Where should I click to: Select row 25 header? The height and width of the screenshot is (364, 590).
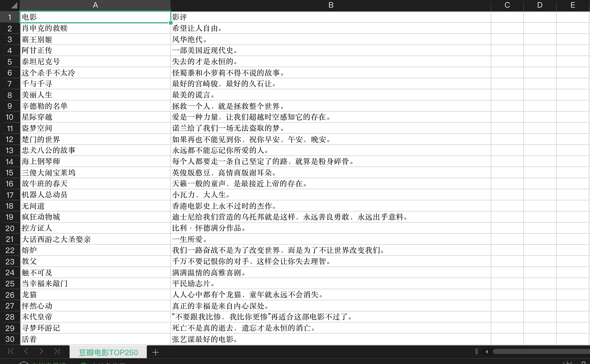(10, 284)
